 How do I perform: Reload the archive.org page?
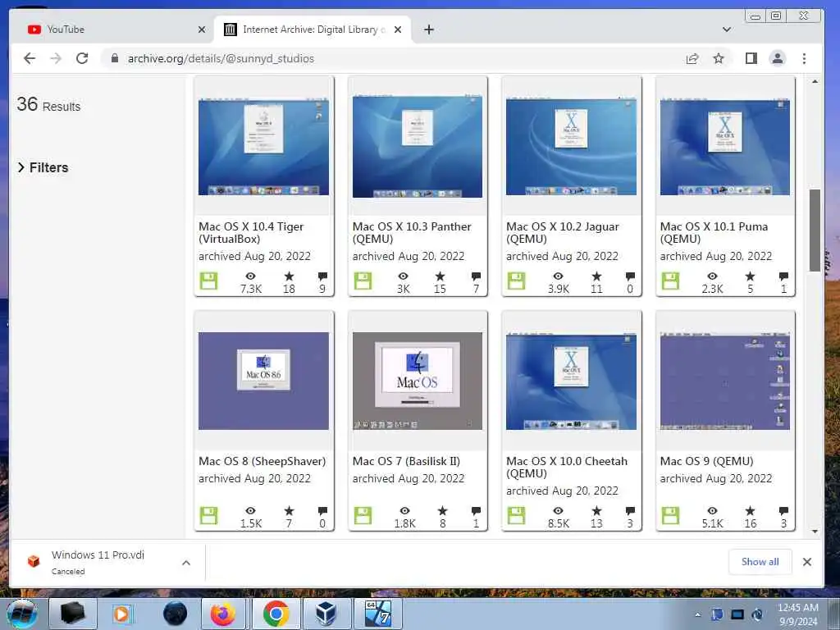click(82, 58)
